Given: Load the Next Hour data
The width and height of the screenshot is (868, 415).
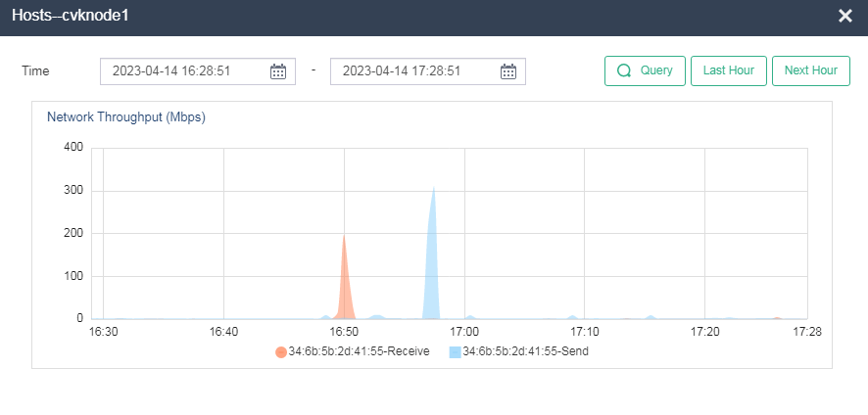Looking at the screenshot, I should [x=811, y=70].
